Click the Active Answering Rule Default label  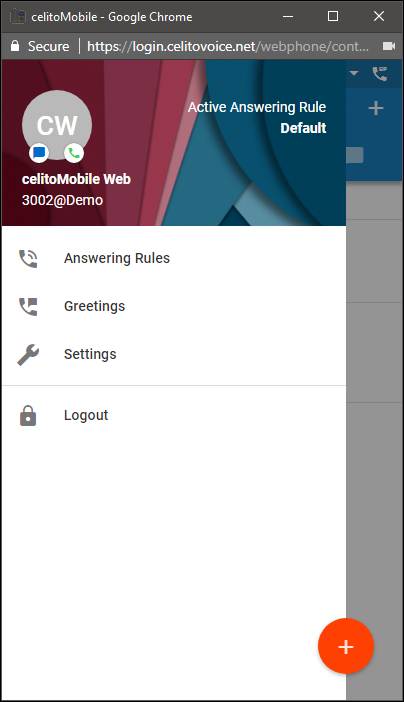click(257, 117)
